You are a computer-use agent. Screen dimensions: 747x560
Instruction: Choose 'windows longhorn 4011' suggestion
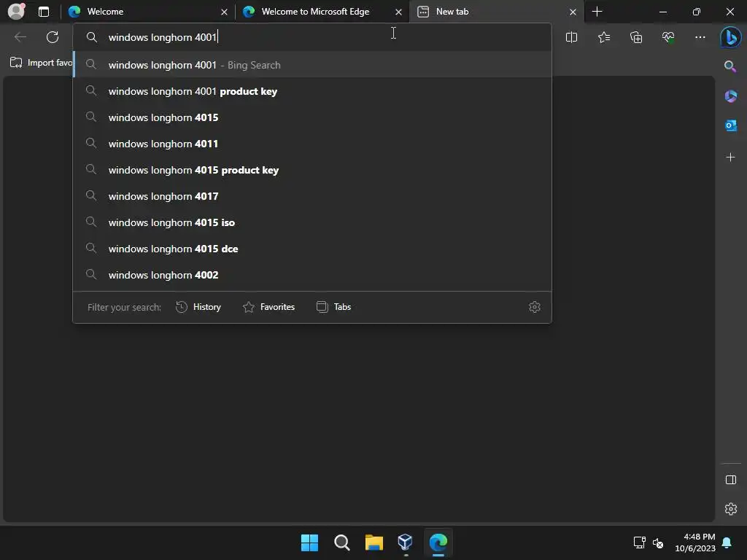point(312,144)
